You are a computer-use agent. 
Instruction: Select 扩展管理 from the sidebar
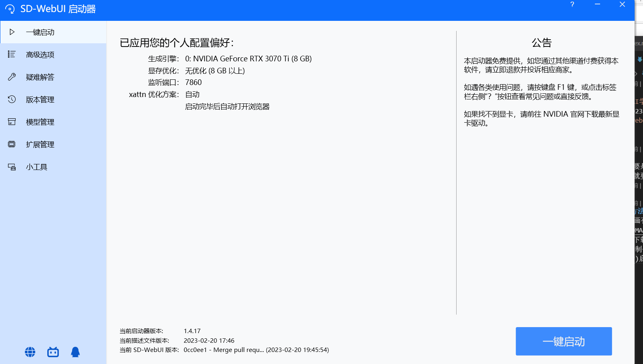tap(40, 144)
